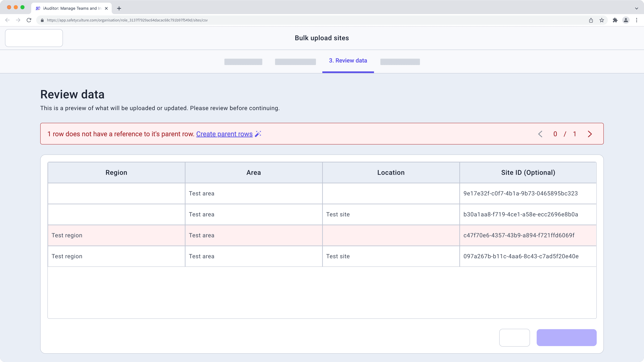This screenshot has width=644, height=362.
Task: Open a new browser tab
Action: click(x=119, y=8)
